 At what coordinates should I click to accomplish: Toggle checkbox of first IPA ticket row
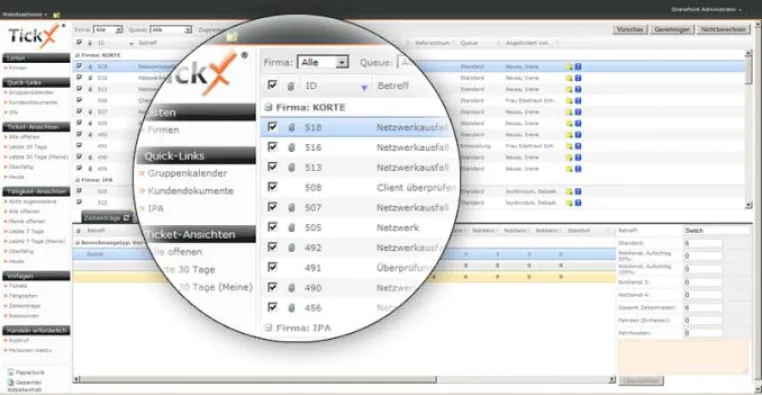click(x=79, y=191)
